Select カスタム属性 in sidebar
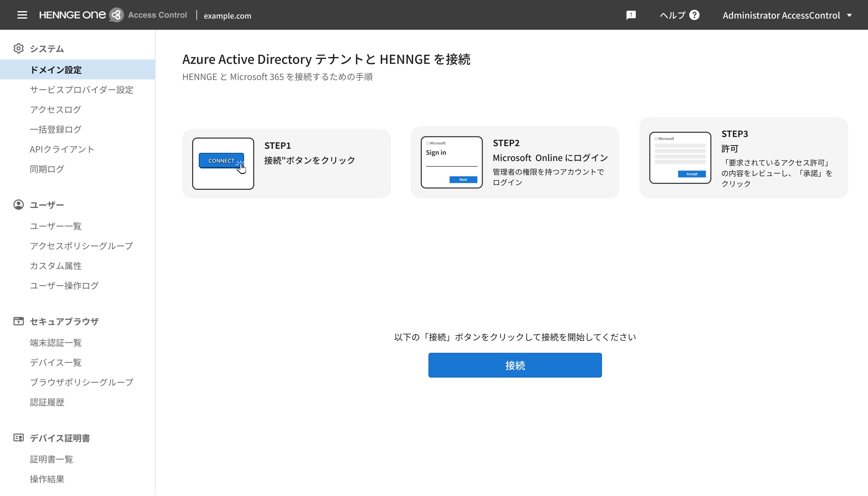868x496 pixels. 55,265
